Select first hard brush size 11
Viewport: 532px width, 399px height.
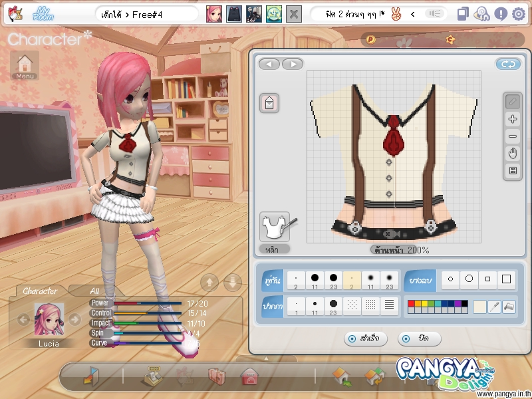pos(315,281)
